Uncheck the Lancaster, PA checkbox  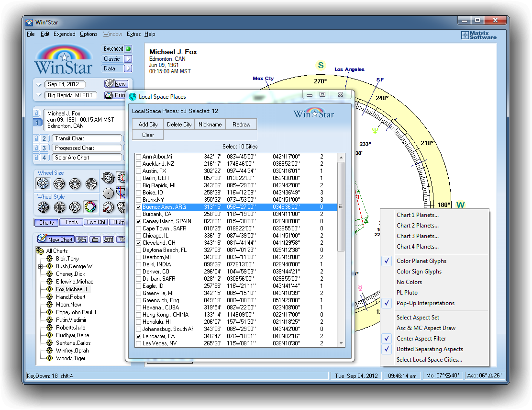coord(138,336)
